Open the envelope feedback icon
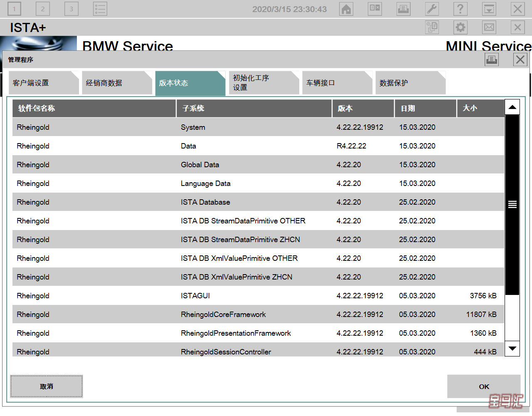The height and width of the screenshot is (416, 532). click(x=489, y=27)
